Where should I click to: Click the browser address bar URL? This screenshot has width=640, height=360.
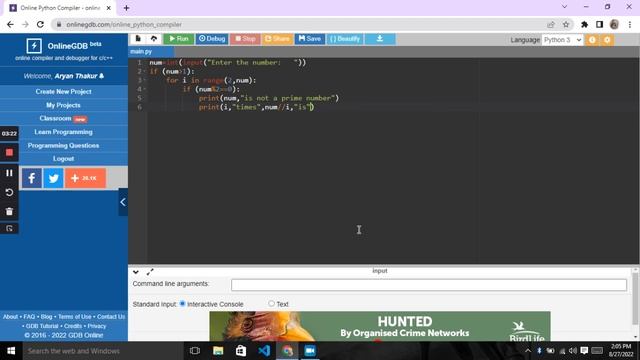click(x=124, y=24)
